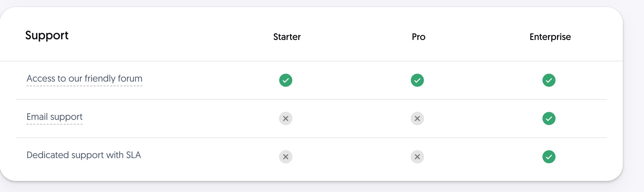Select the Pro plan column header

[x=418, y=37]
